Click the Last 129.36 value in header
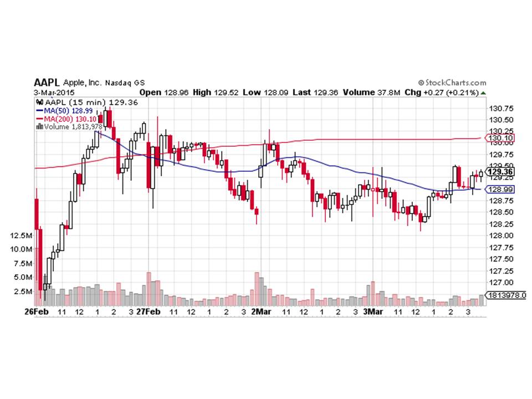532x399 pixels. point(315,93)
